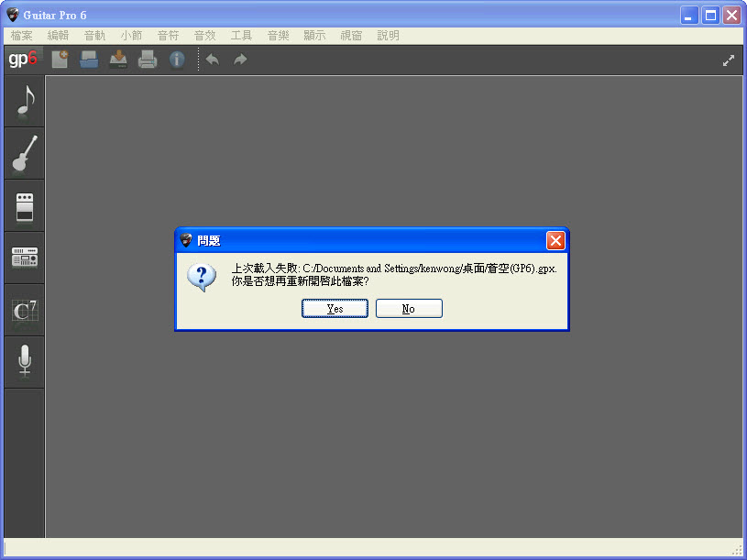Open the 音效 menu
The image size is (747, 560).
click(205, 36)
